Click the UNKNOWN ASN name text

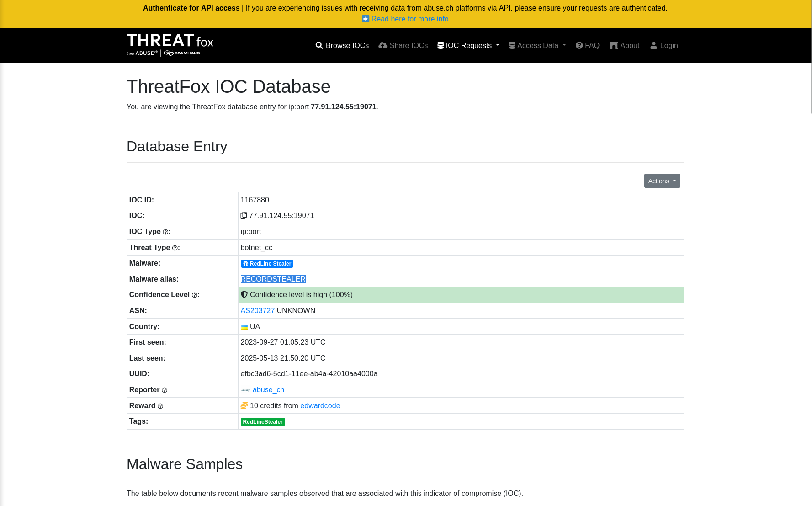coord(296,310)
